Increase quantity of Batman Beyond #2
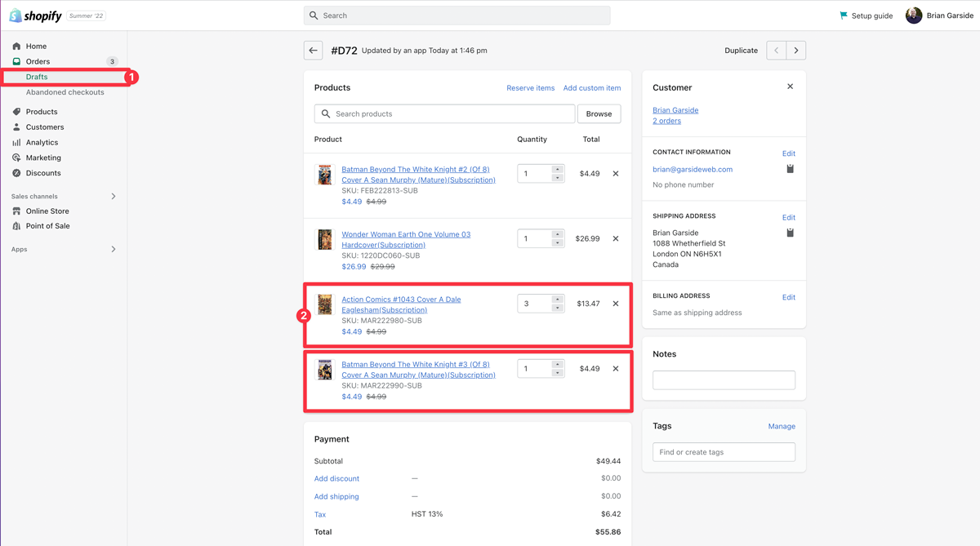Viewport: 980px width, 546px height. point(557,170)
